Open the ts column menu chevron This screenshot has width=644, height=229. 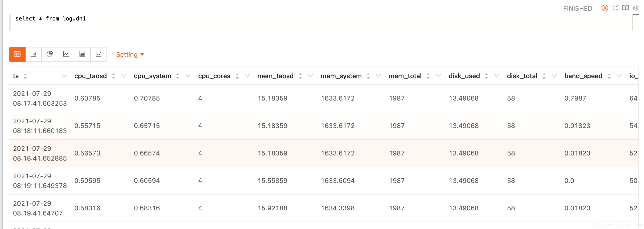(64, 76)
